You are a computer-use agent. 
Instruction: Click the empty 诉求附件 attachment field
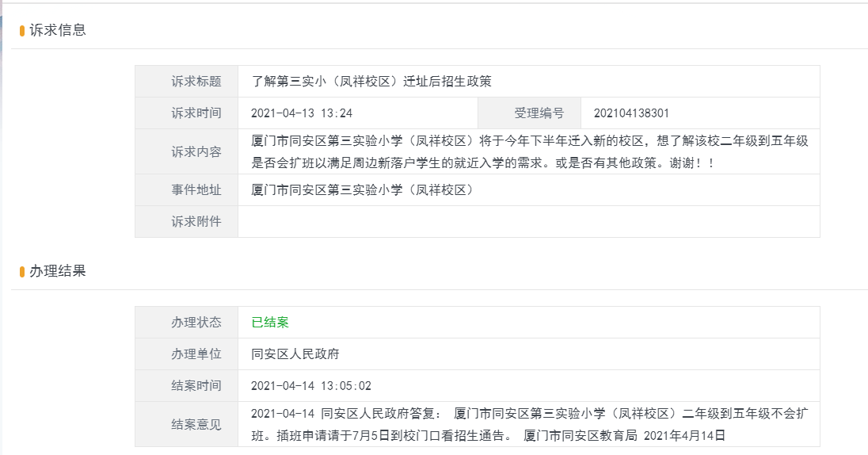pos(529,222)
